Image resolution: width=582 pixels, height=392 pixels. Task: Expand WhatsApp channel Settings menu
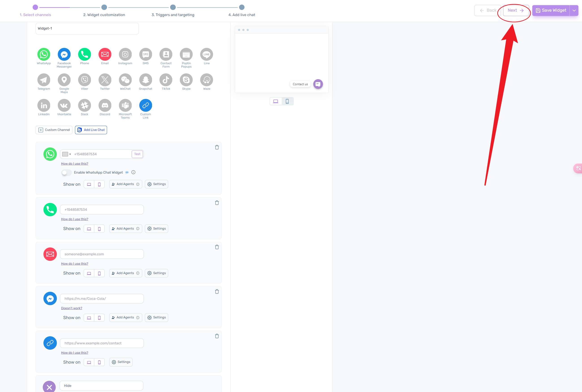[156, 184]
